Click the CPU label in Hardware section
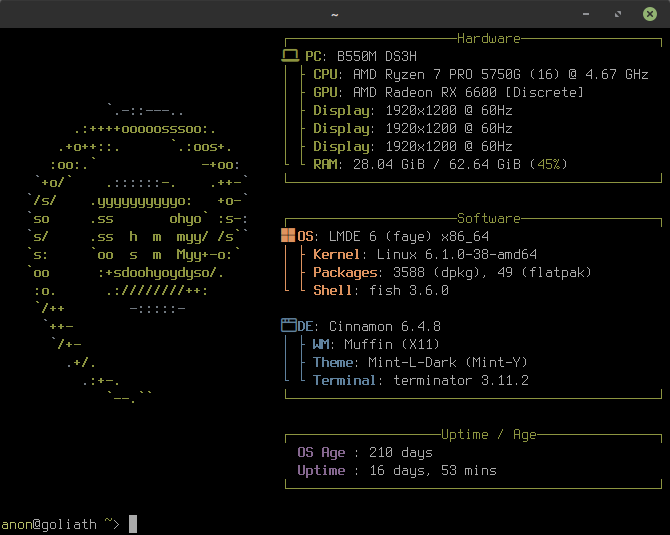Screen dimensions: 670x535 coord(325,75)
